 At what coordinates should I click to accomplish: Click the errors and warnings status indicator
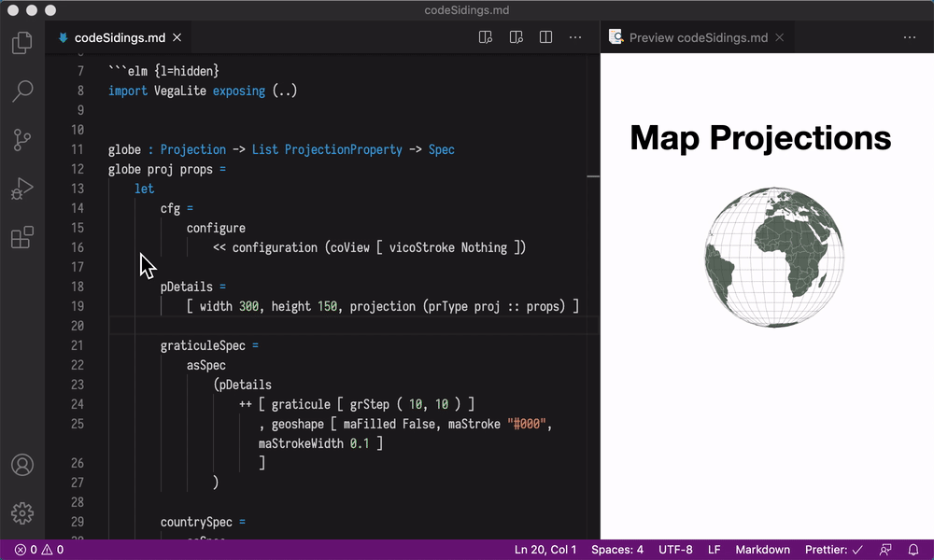(39, 550)
